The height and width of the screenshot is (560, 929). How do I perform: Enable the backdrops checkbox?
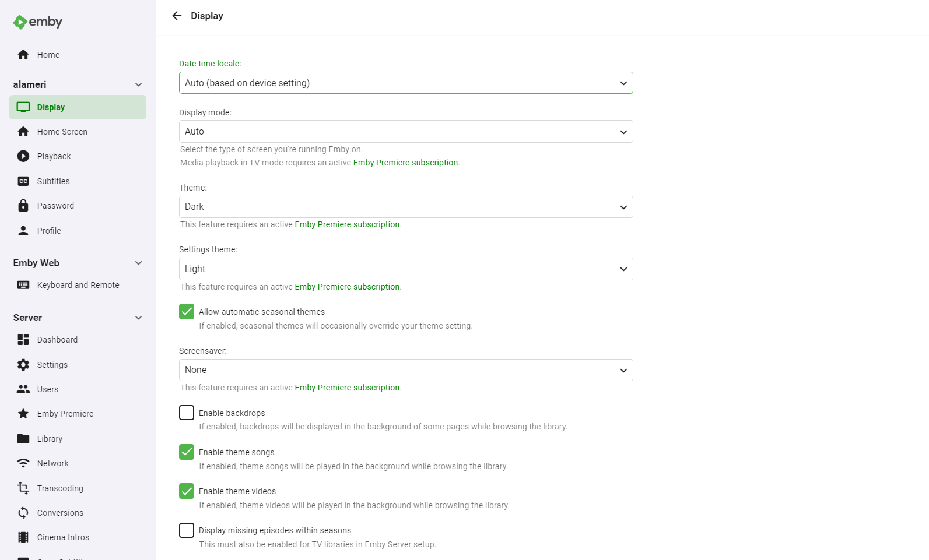[187, 413]
